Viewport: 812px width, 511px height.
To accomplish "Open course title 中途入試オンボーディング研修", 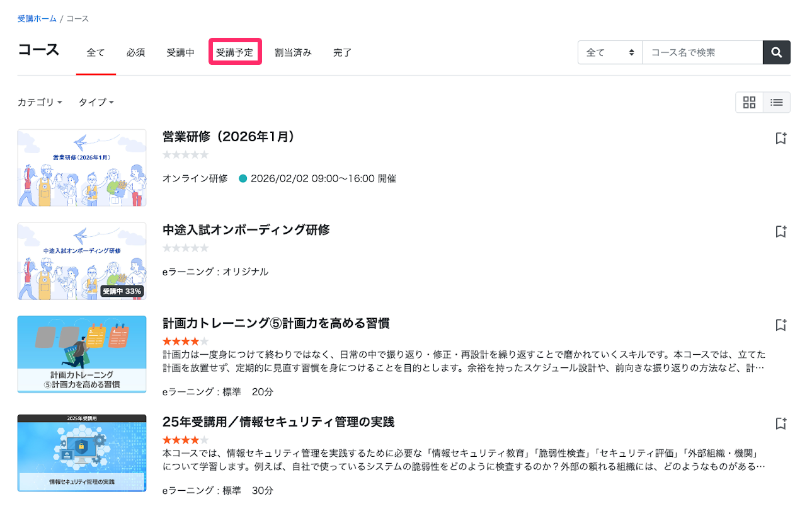I will pyautogui.click(x=246, y=230).
